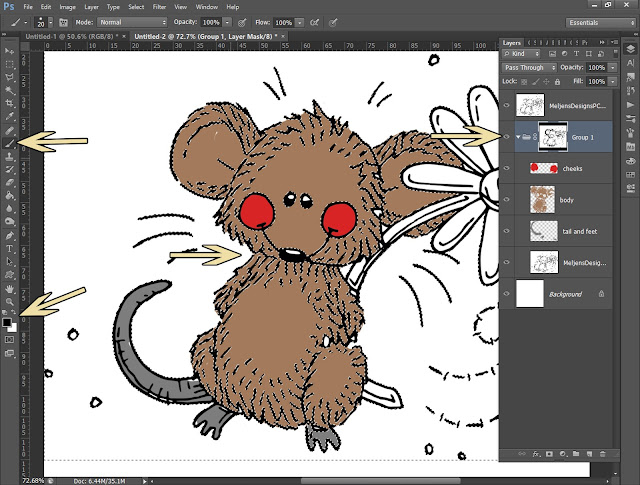Hide the tail and feet layer
The image size is (640, 485).
[507, 230]
